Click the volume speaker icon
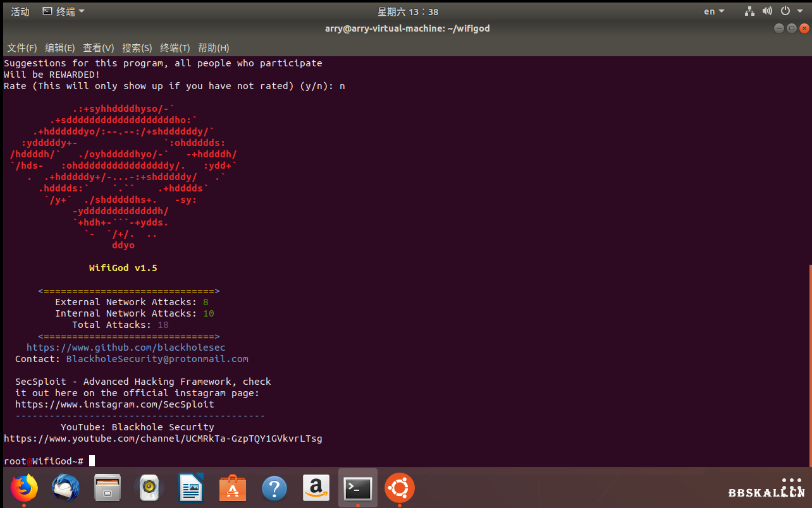This screenshot has width=812, height=508. pos(767,11)
